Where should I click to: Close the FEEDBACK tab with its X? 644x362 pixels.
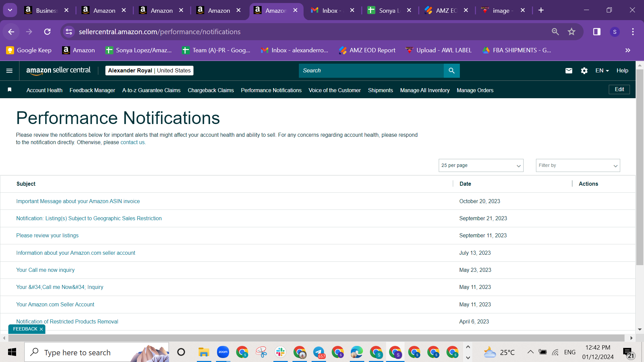click(41, 329)
